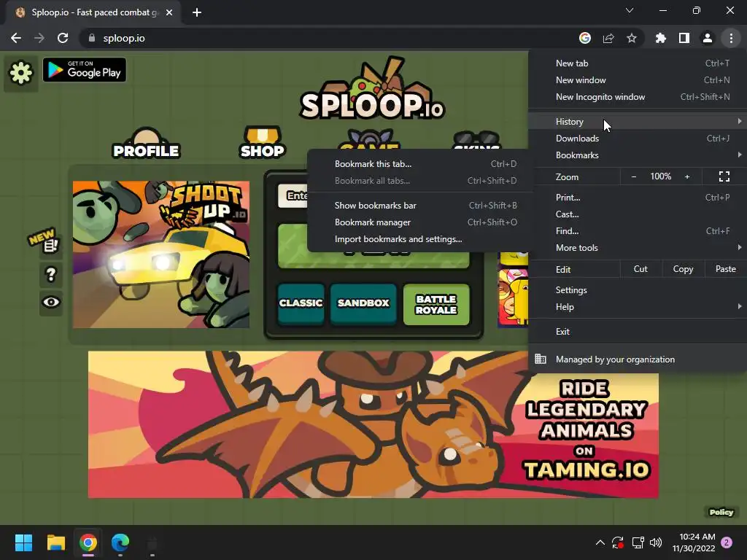The width and height of the screenshot is (747, 560).
Task: Click Cut in the Edit row
Action: tap(640, 269)
